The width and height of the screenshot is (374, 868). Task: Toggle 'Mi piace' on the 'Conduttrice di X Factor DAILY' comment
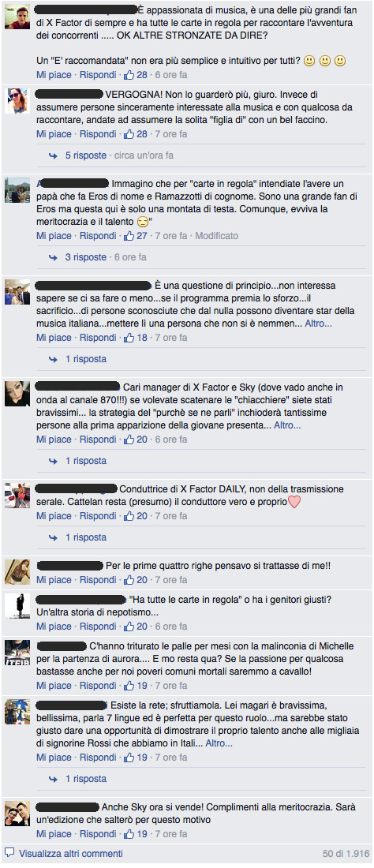click(54, 516)
